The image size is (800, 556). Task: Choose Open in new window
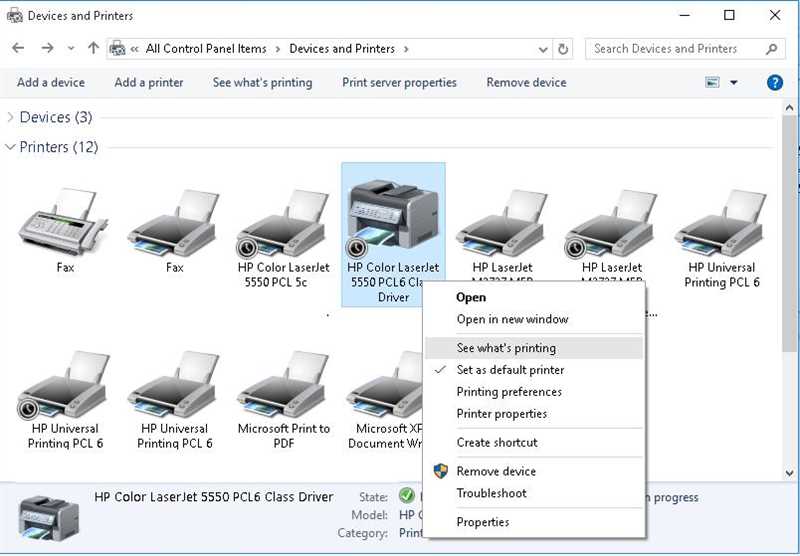click(x=534, y=319)
